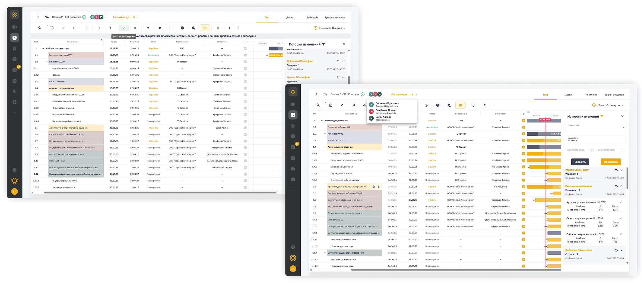Click trash icon on Архитектурно-строительные решения row
Viewport: 644px width, 283px height.
click(379, 187)
